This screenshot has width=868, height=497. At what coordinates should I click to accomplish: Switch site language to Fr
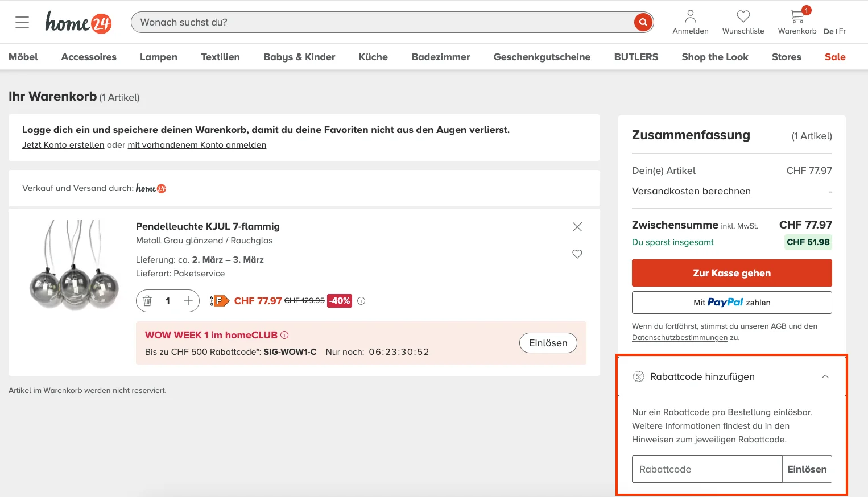840,32
